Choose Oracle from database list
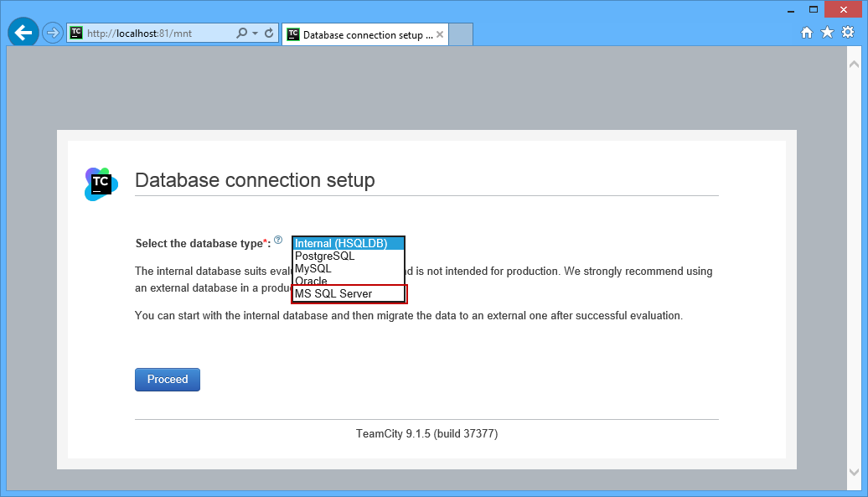 [349, 281]
